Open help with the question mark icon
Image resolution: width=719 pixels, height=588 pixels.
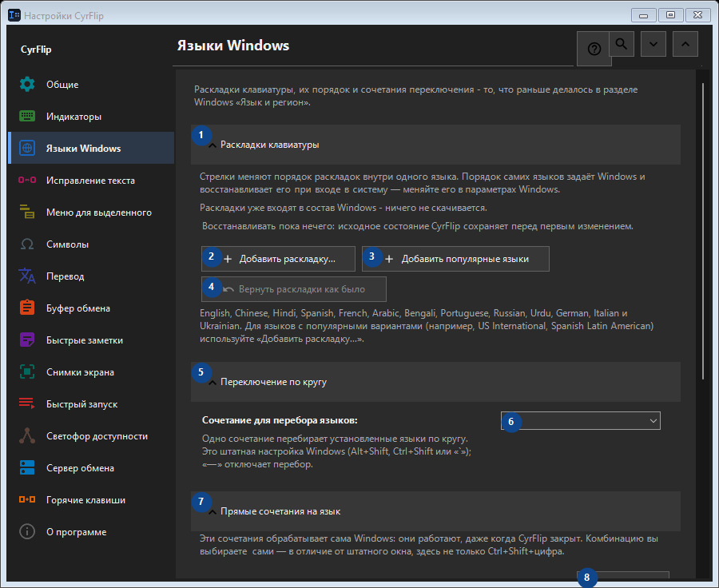click(x=594, y=49)
